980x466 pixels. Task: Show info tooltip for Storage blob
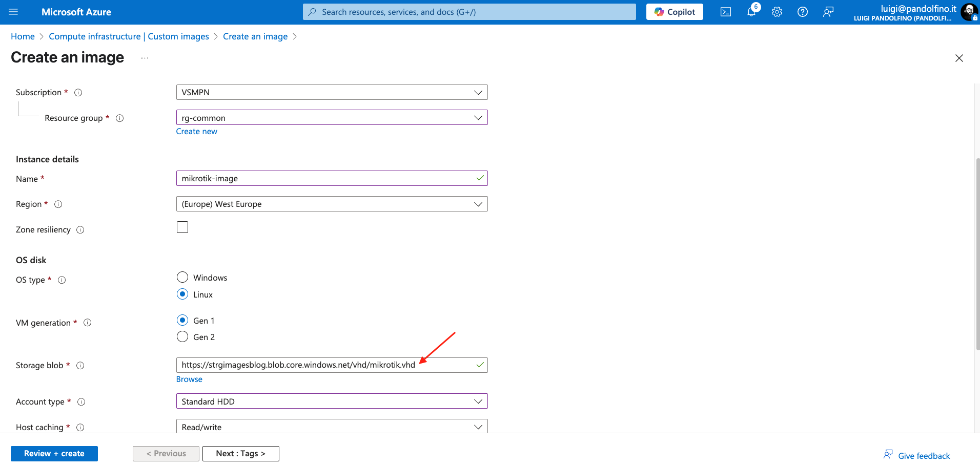(80, 366)
